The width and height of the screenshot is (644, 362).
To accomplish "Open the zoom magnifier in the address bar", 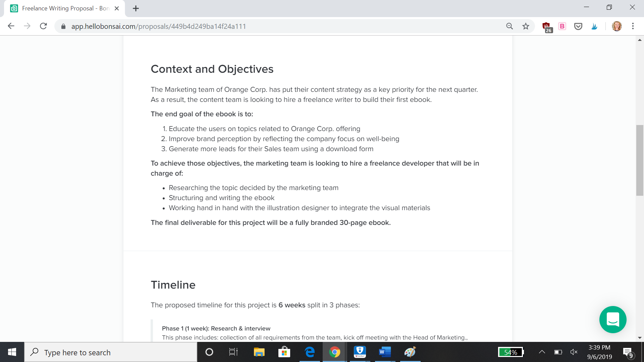I will click(x=509, y=26).
